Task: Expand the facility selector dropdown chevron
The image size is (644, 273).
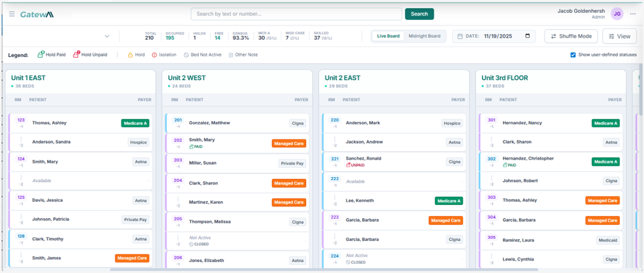Action: point(107,36)
